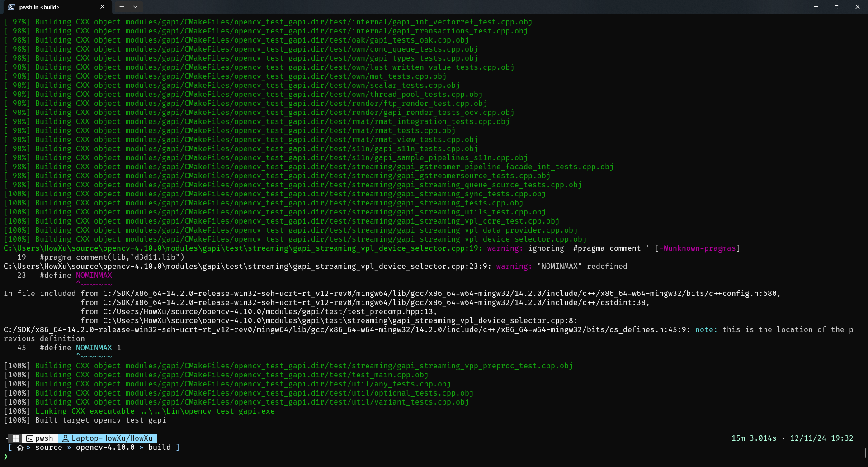Click the Windows logo in the prompt
The image size is (868, 467).
(x=16, y=438)
